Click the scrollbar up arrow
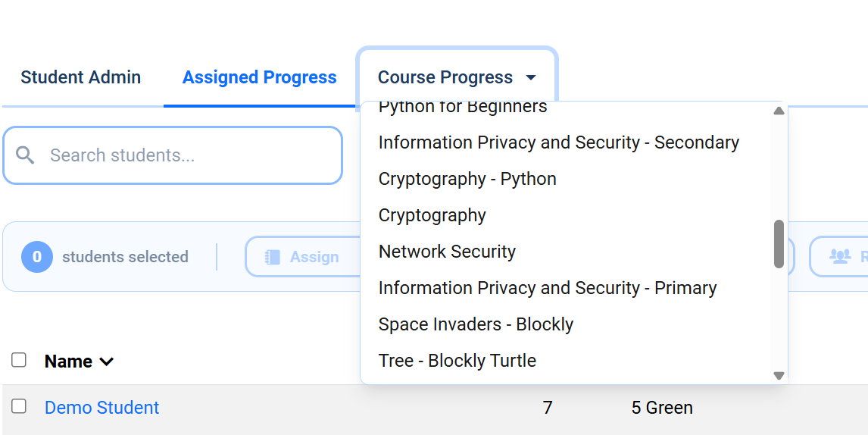 click(779, 111)
